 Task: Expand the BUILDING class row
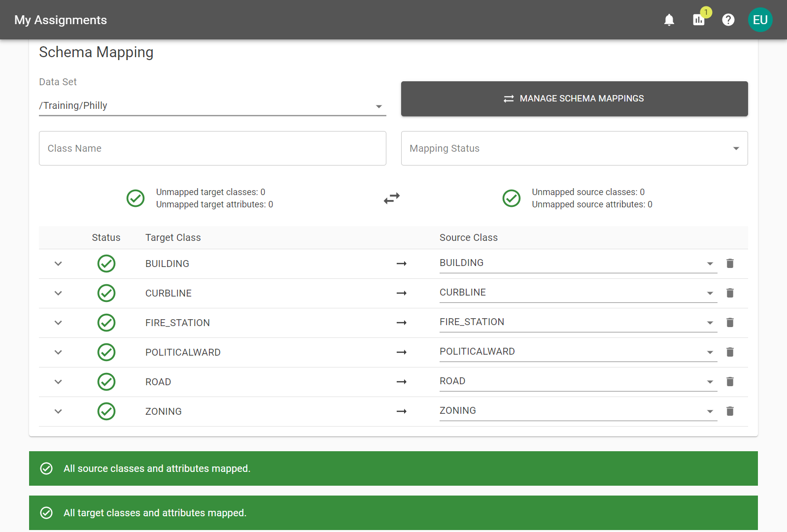click(x=58, y=264)
